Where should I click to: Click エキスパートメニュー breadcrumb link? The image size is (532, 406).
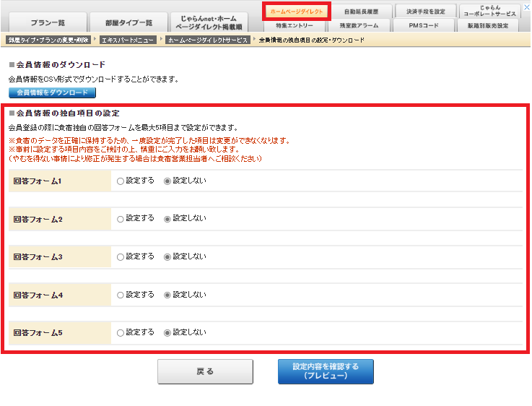click(x=127, y=40)
